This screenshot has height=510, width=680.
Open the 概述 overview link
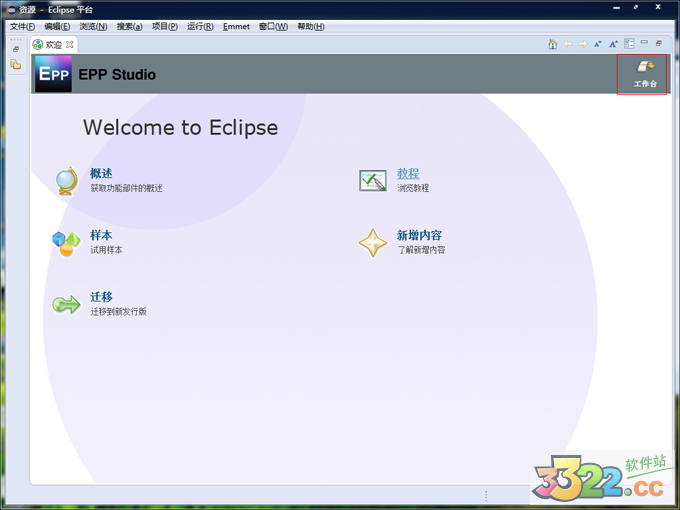point(101,173)
